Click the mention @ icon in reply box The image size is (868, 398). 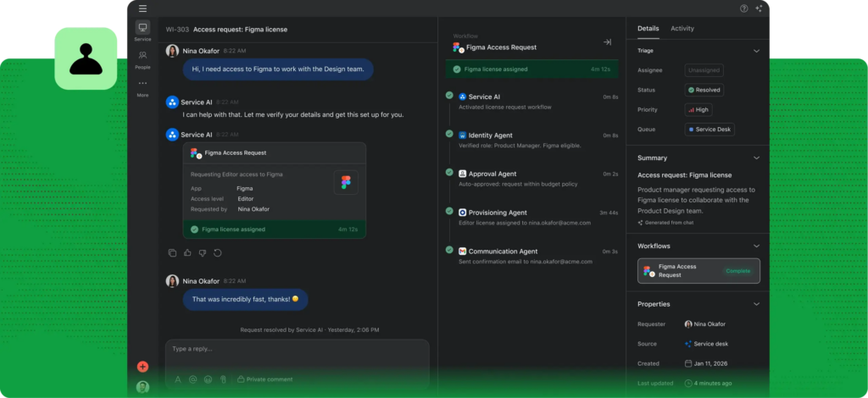192,379
